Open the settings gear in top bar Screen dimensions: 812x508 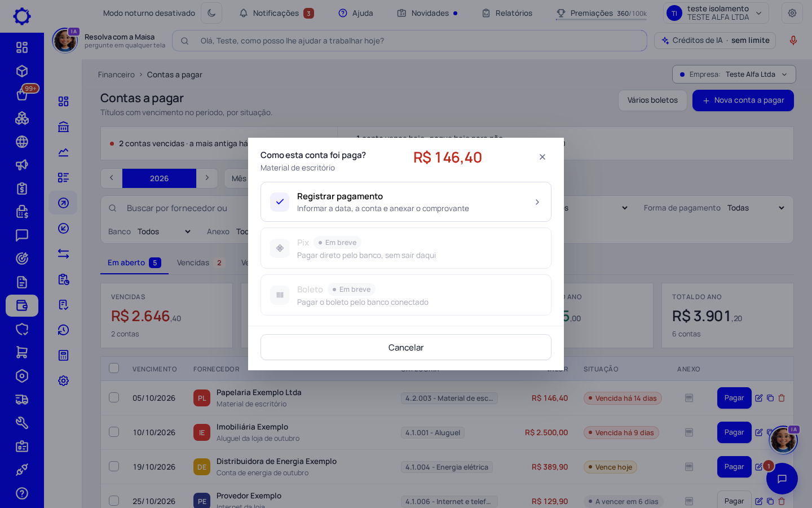(x=792, y=13)
